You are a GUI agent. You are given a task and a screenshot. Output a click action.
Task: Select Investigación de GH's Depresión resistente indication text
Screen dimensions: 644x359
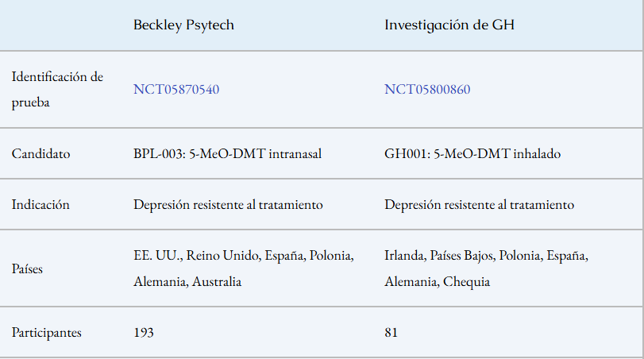click(479, 204)
